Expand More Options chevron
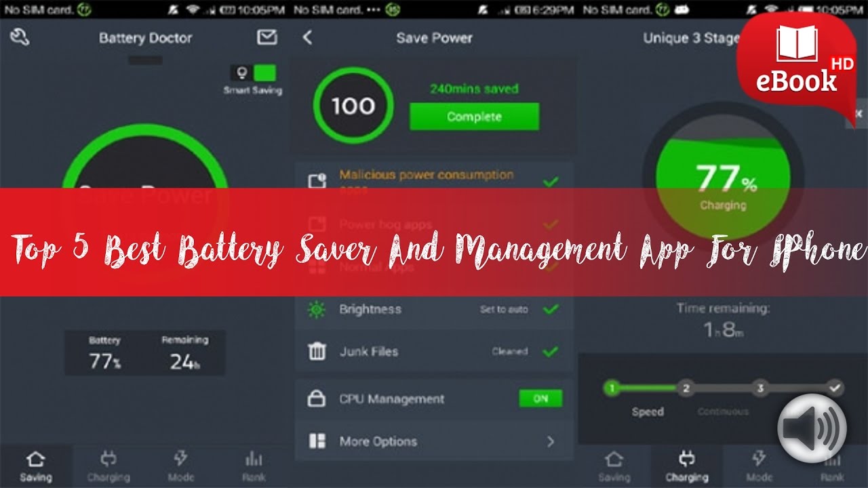This screenshot has width=868, height=488. coord(551,441)
